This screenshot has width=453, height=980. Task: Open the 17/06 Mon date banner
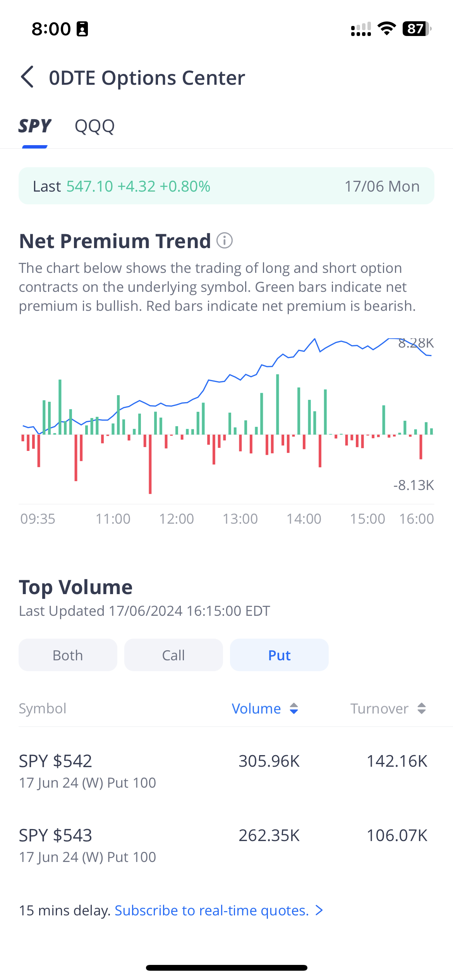tap(382, 186)
